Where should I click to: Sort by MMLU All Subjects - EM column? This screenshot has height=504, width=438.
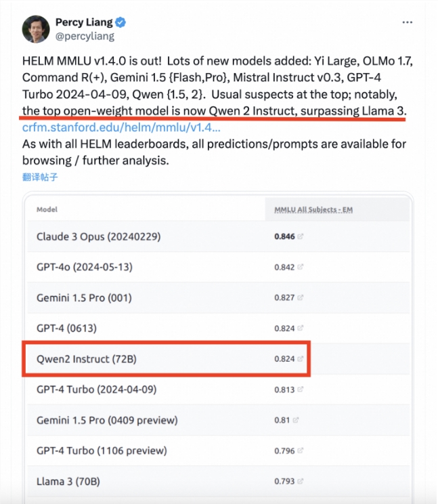[313, 210]
